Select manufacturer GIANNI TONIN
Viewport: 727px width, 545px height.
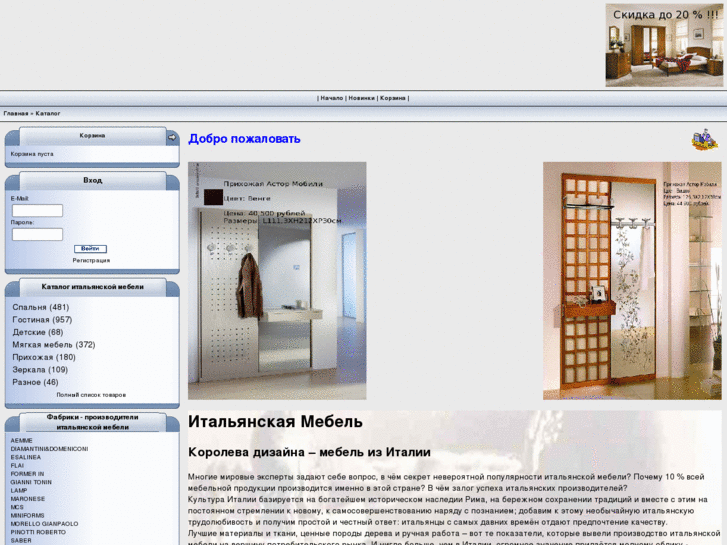[31, 482]
